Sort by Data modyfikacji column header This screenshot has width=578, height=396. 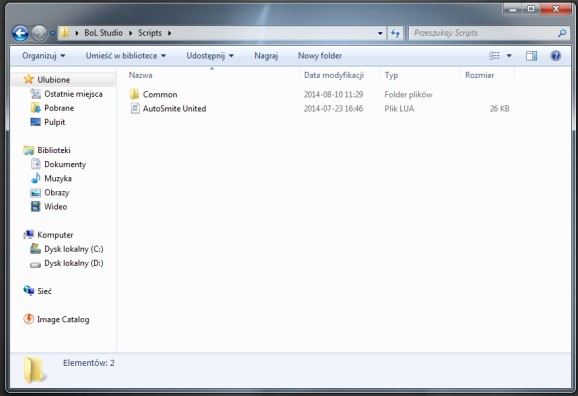pyautogui.click(x=334, y=75)
